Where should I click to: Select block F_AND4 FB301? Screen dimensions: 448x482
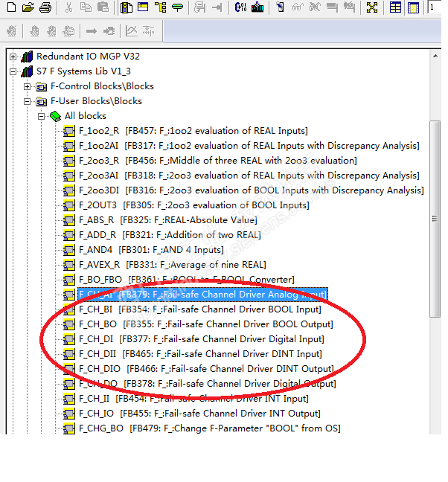[x=151, y=250]
